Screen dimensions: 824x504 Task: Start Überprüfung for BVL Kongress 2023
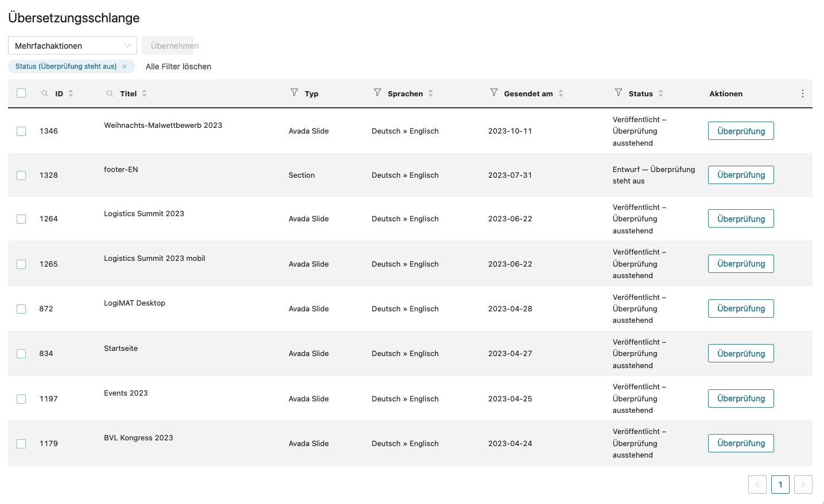coord(741,443)
